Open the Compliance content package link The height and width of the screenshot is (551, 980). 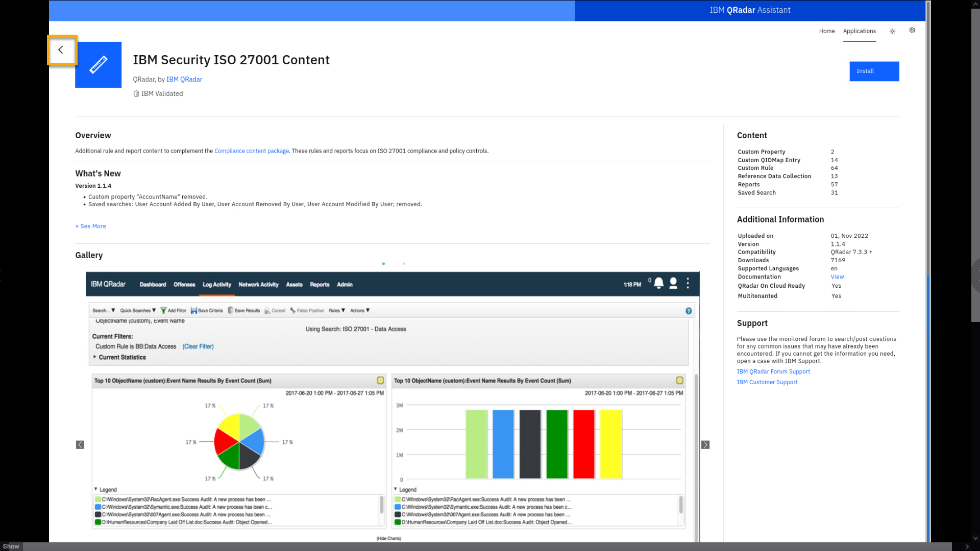[252, 151]
